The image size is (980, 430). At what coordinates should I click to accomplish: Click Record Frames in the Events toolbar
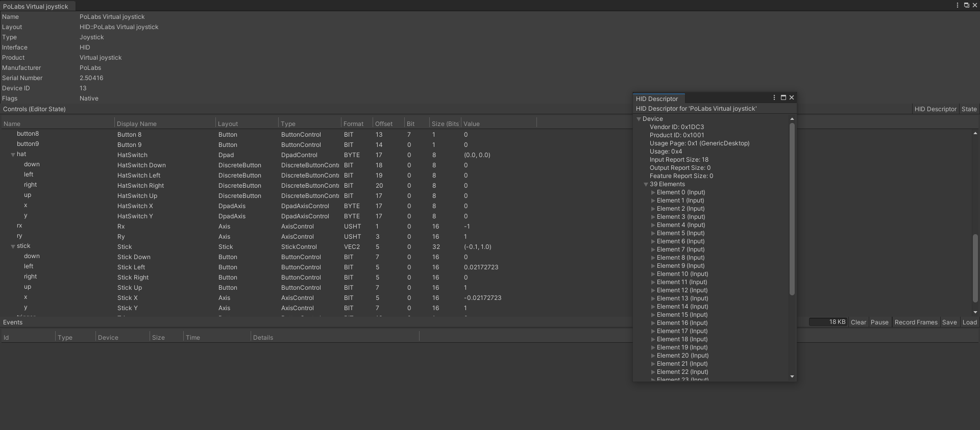point(916,322)
